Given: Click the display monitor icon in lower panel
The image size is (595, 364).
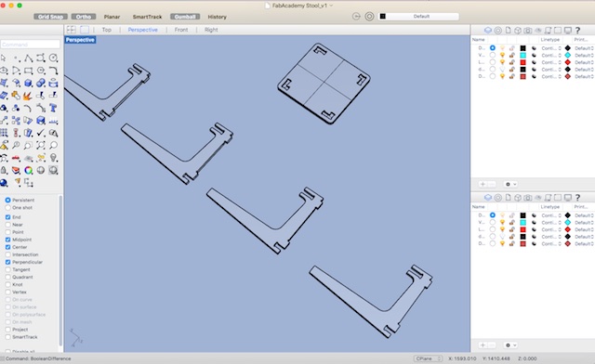Looking at the screenshot, I should (x=568, y=198).
